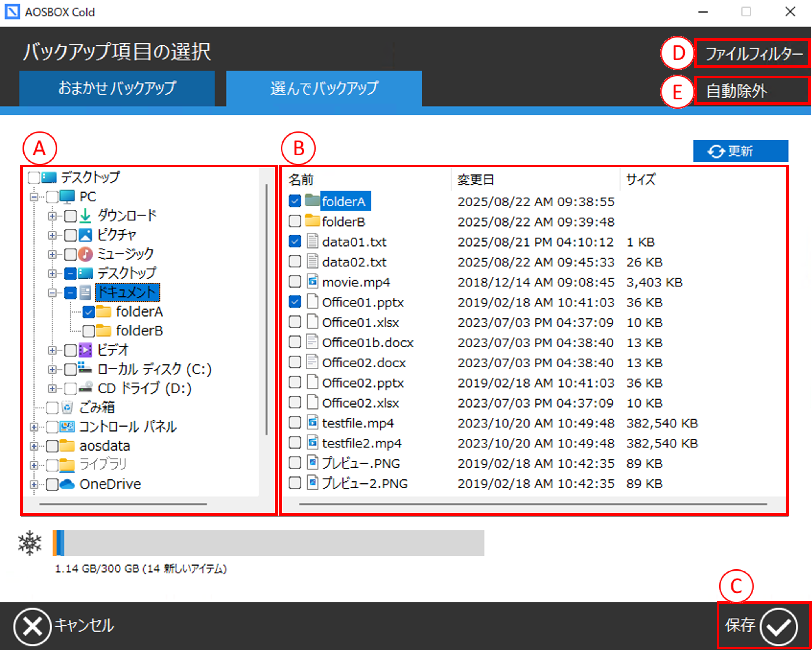Click the movie.mp4 file icon
The height and width of the screenshot is (650, 812).
312,281
